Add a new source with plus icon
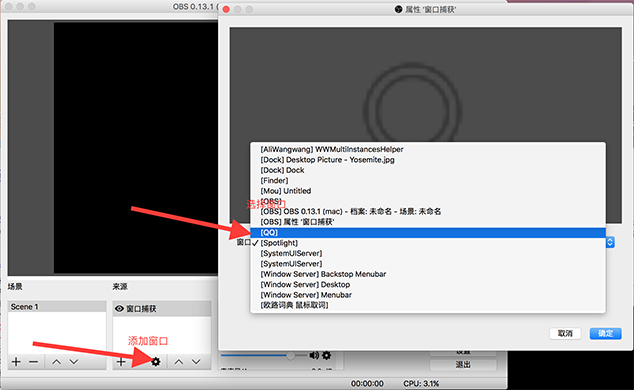The width and height of the screenshot is (634, 390). 121,361
